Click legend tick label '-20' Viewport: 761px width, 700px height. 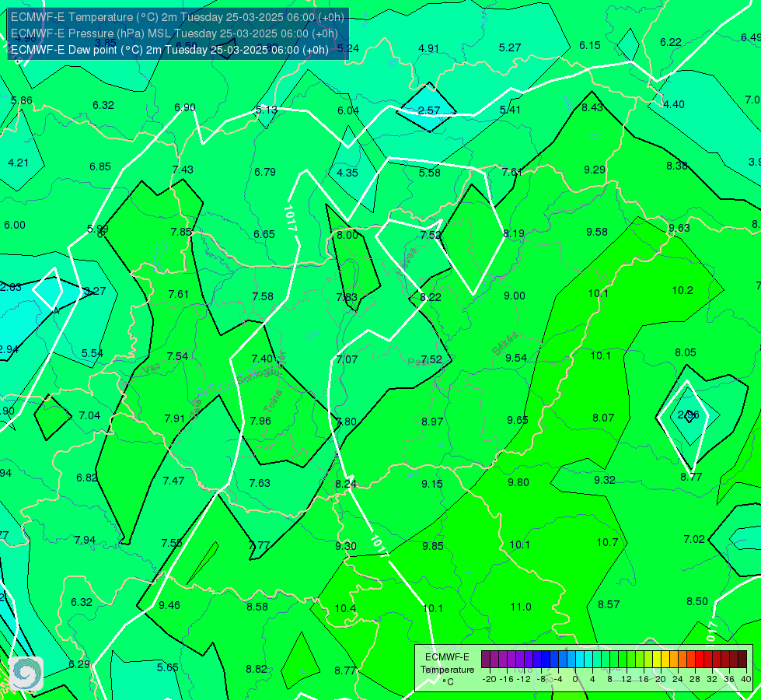pyautogui.click(x=489, y=679)
